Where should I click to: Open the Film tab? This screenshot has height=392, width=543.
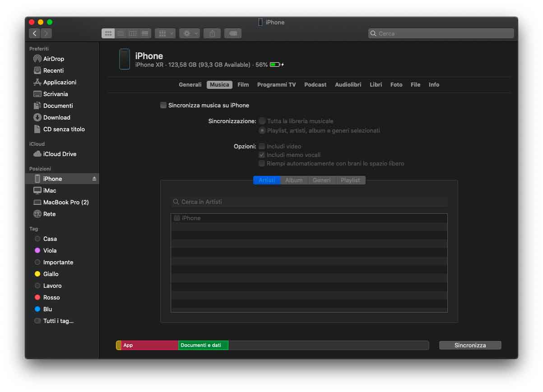pyautogui.click(x=243, y=85)
